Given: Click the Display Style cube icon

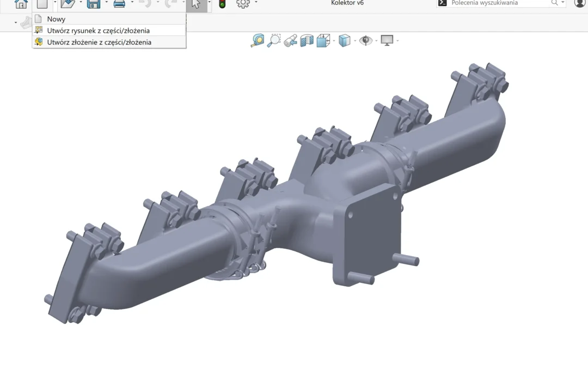Looking at the screenshot, I should [x=344, y=40].
